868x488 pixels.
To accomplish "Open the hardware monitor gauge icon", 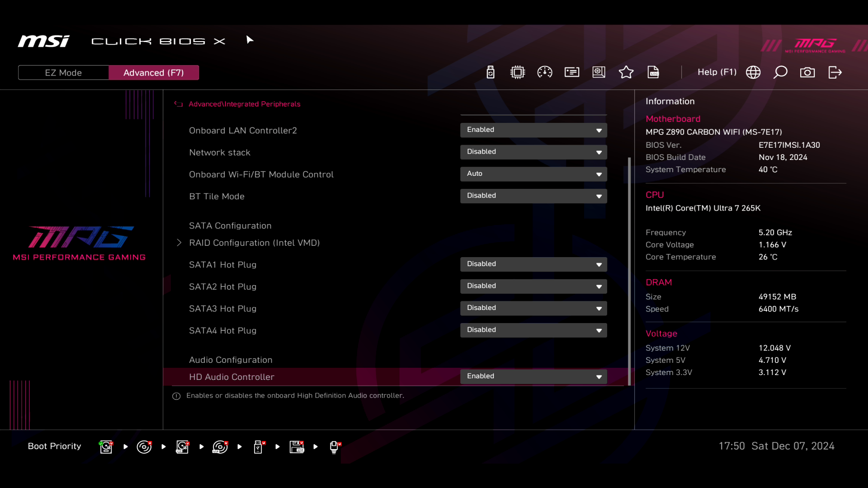I will 545,72.
